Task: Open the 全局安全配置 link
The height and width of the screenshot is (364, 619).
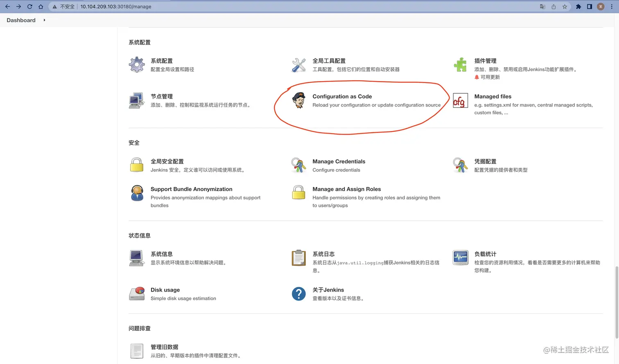Action: pyautogui.click(x=167, y=161)
